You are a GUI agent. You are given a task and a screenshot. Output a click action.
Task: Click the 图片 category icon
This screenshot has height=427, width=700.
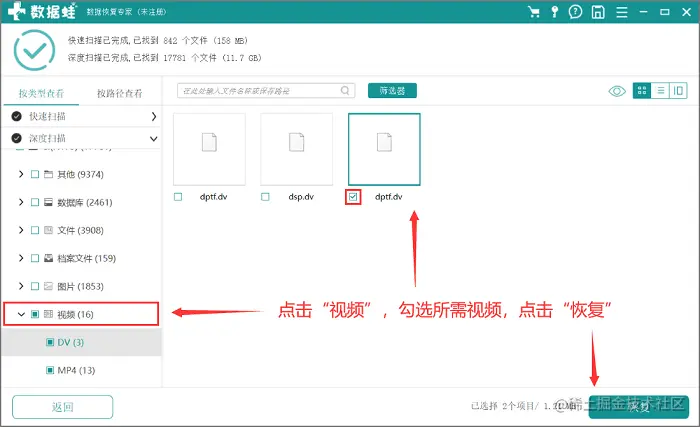pos(49,286)
